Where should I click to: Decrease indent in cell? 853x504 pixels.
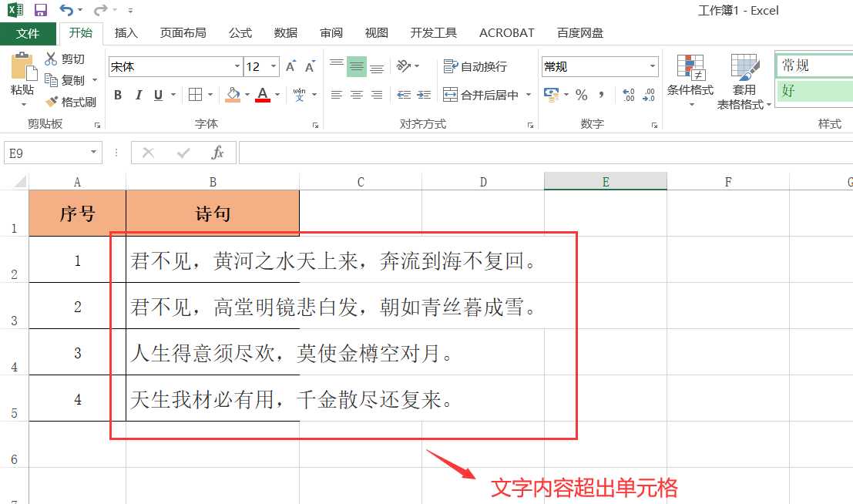tap(404, 95)
